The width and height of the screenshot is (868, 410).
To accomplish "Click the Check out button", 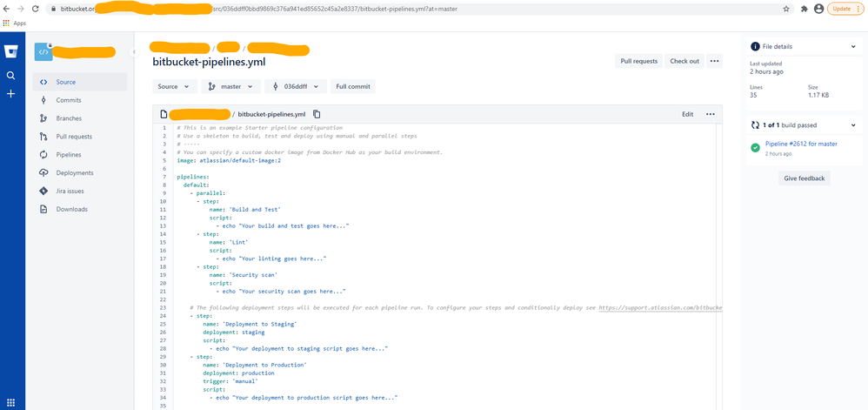I will pyautogui.click(x=684, y=62).
